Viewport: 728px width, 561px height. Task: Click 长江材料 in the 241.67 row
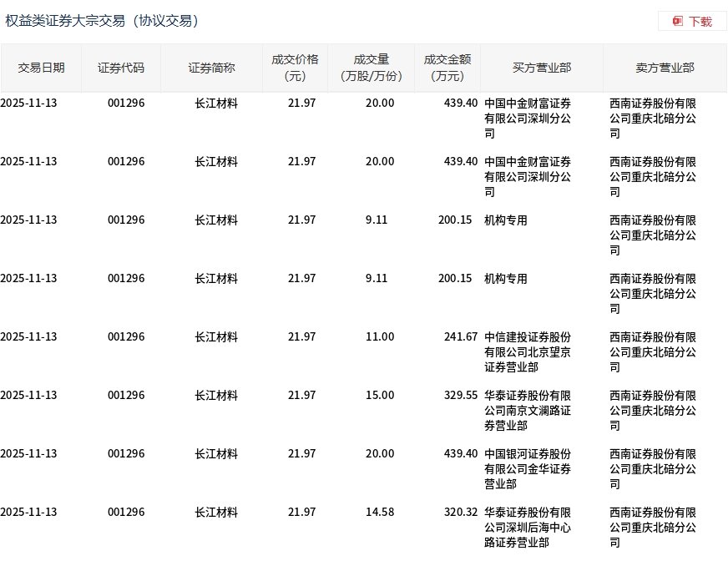(216, 336)
